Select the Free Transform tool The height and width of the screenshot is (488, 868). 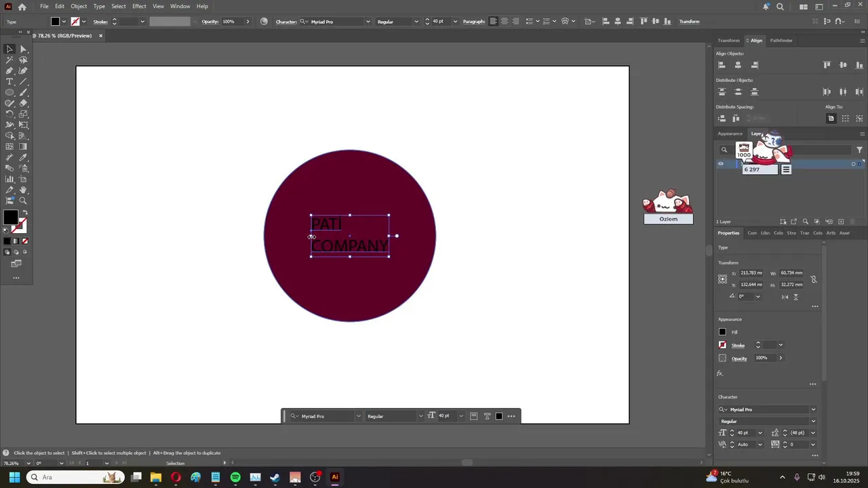click(23, 125)
